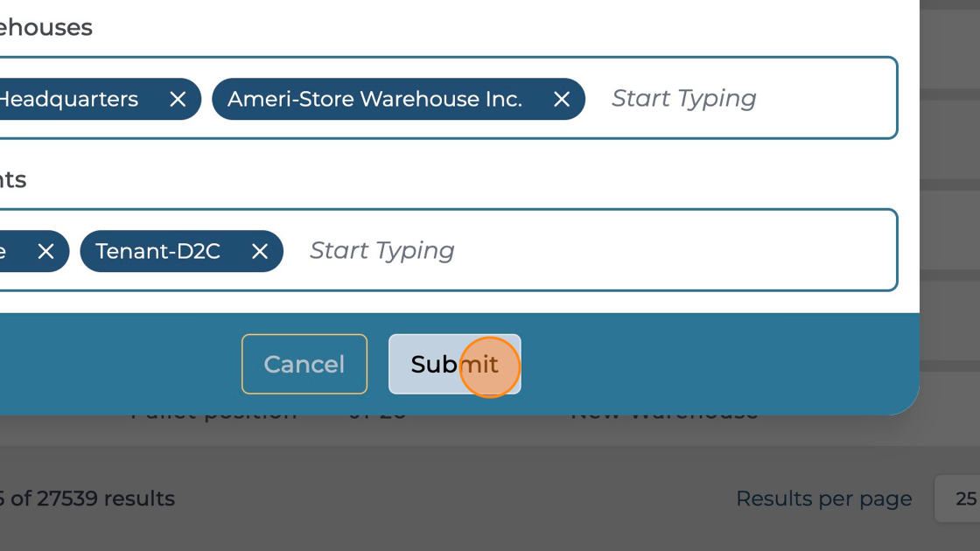Click the Results per page label

[823, 499]
